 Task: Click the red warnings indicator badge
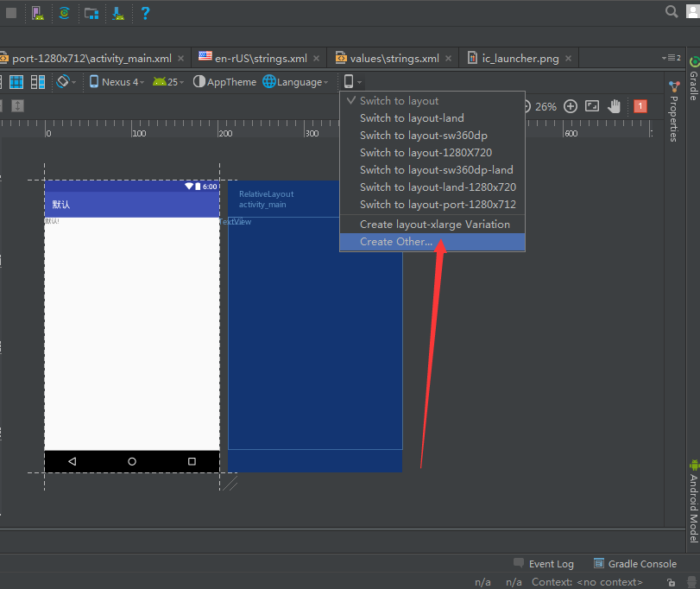pos(640,106)
